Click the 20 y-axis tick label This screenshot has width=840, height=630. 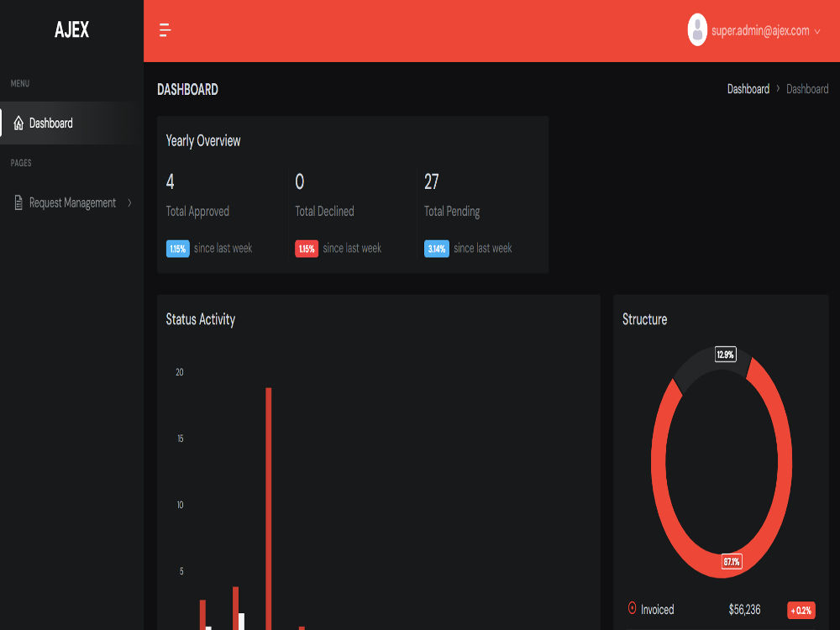click(x=180, y=372)
